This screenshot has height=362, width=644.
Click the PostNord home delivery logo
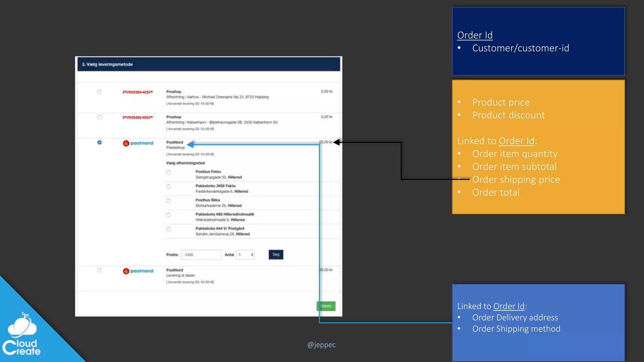[x=138, y=271]
